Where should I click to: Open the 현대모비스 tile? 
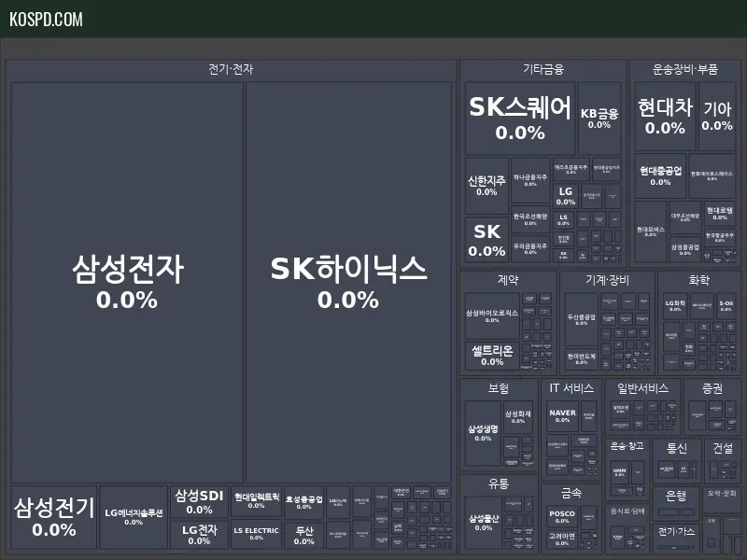(650, 231)
